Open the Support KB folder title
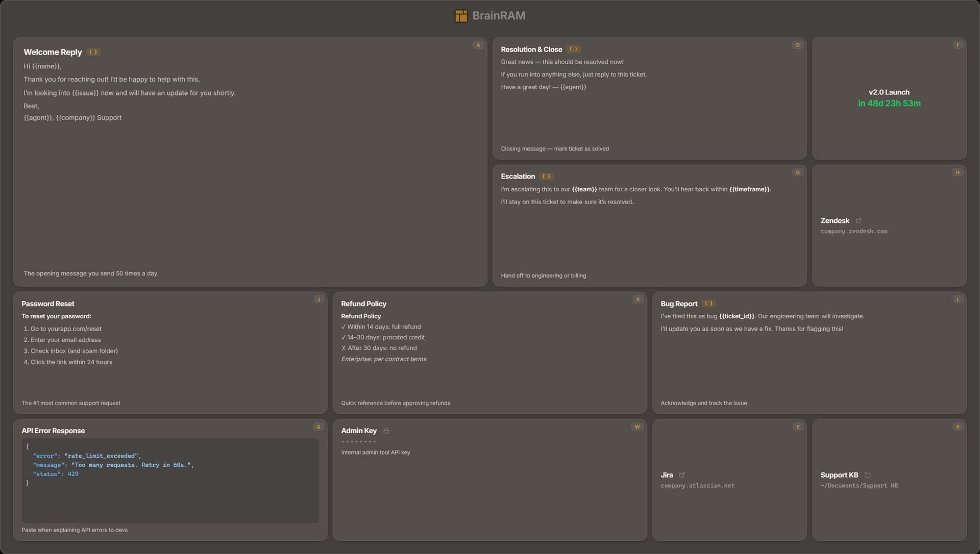The width and height of the screenshot is (980, 554). (839, 475)
